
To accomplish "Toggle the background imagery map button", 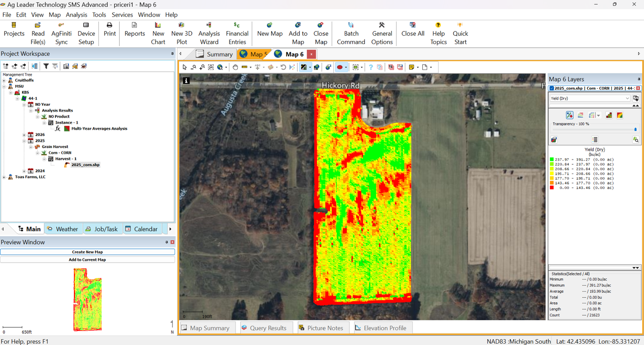I will [x=304, y=67].
